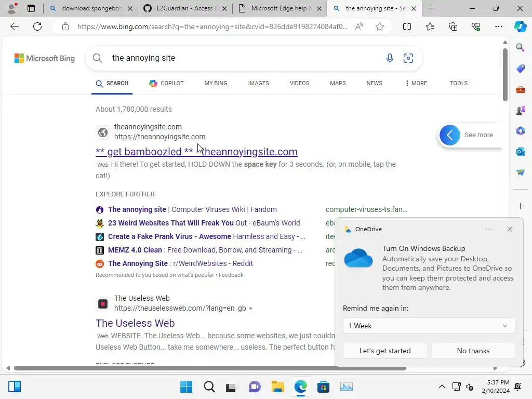Viewport: 532px width, 399px height.
Task: Click the Bing search magnifier icon
Action: pos(97,58)
